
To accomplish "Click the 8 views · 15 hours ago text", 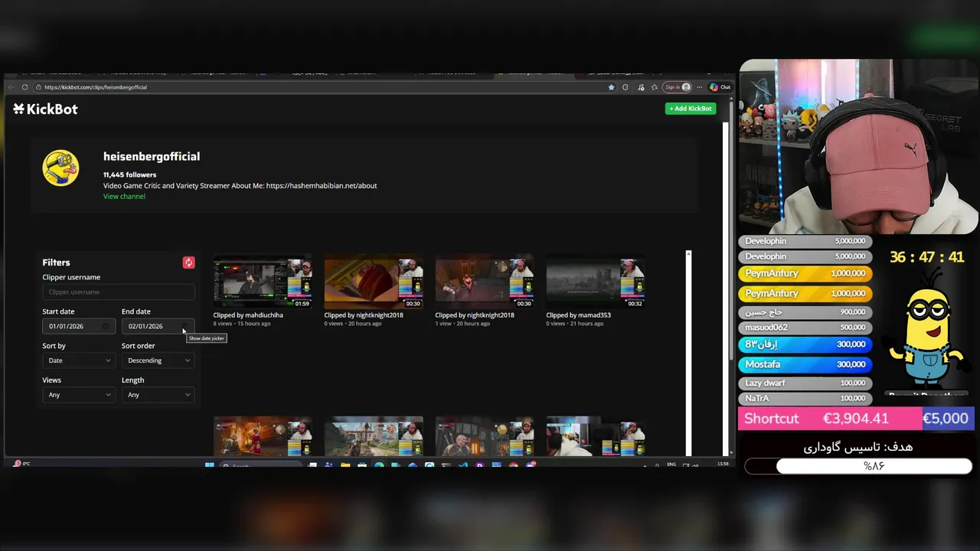I will click(x=242, y=324).
